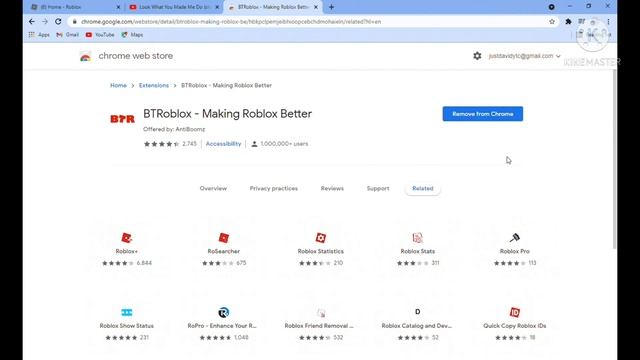The height and width of the screenshot is (360, 640).
Task: Switch to the Support tab
Action: point(378,188)
